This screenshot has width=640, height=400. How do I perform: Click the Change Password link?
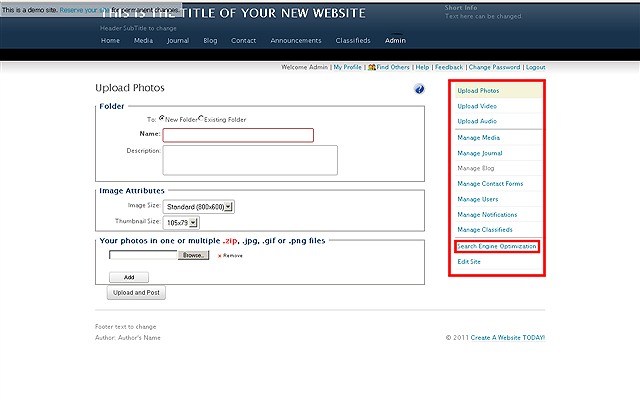494,67
